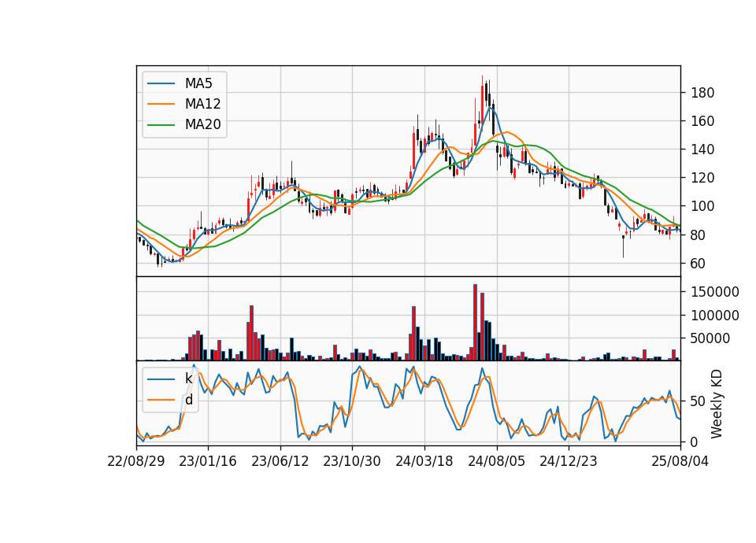This screenshot has height=543, width=756.
Task: Click the 50000 volume axis label
Action: pyautogui.click(x=710, y=338)
